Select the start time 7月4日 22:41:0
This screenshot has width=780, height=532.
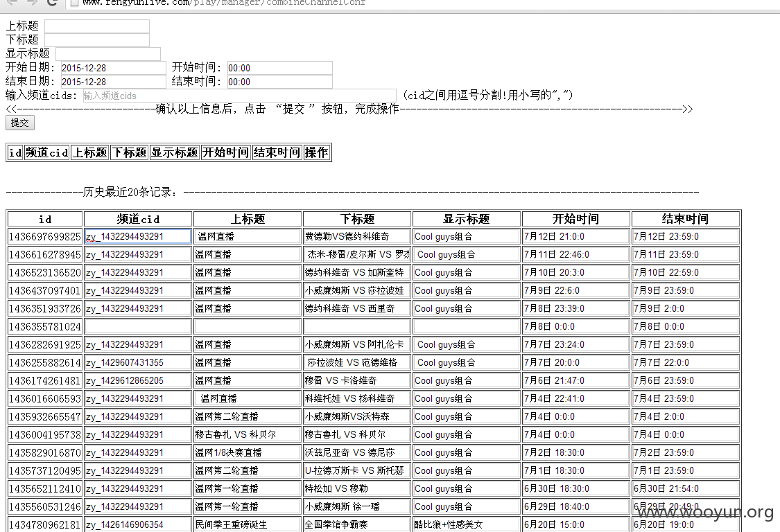click(x=575, y=399)
